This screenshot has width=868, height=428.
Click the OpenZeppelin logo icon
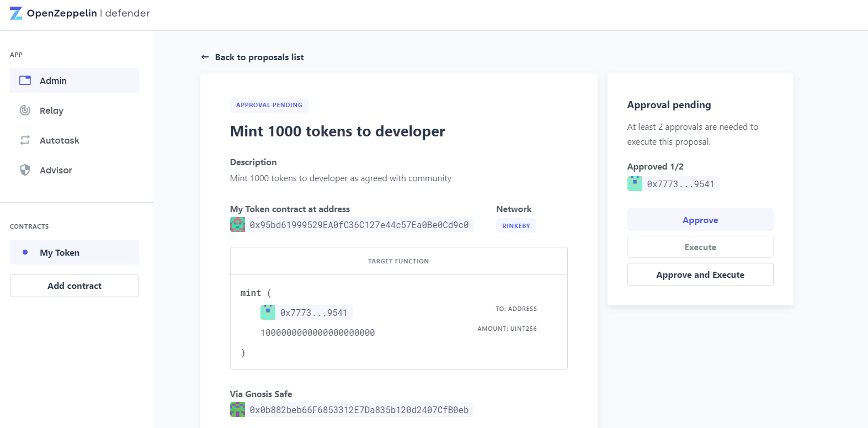16,13
